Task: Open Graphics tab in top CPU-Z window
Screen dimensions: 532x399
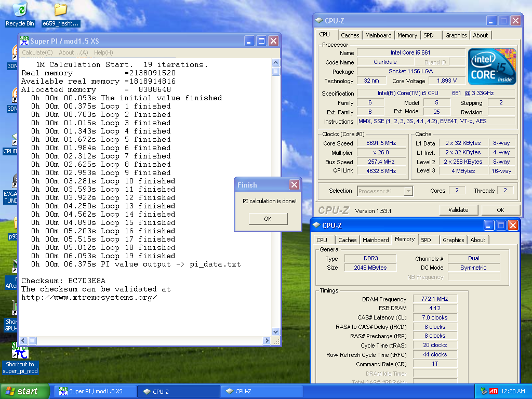Action: click(456, 35)
